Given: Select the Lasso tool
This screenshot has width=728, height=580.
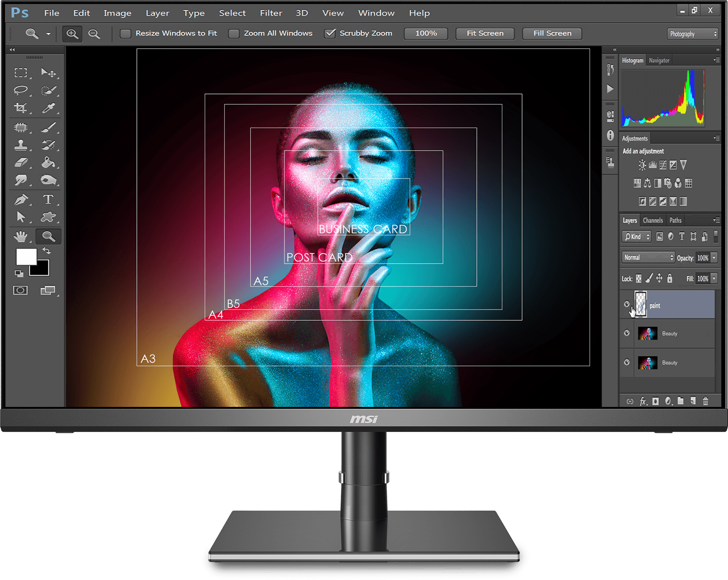Looking at the screenshot, I should (x=21, y=90).
